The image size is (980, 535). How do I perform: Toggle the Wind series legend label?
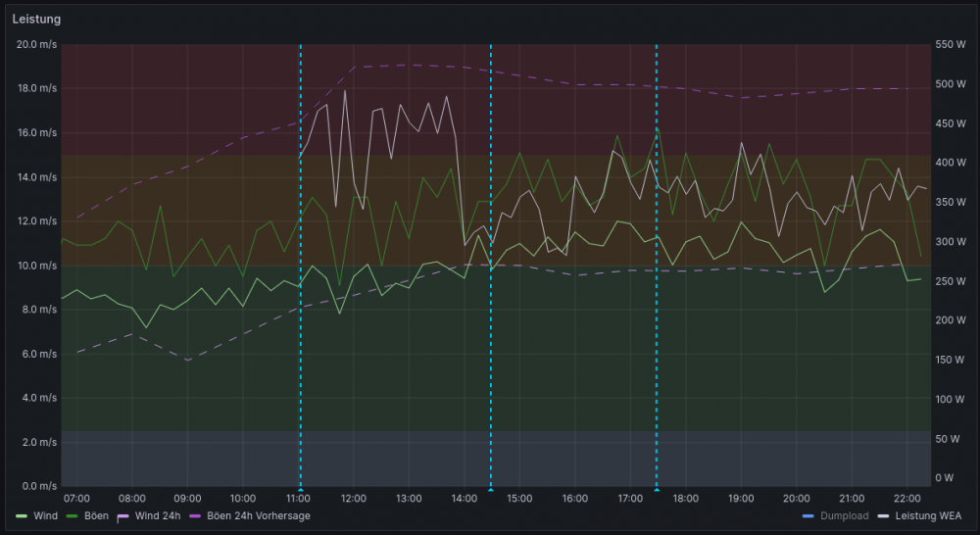[46, 515]
